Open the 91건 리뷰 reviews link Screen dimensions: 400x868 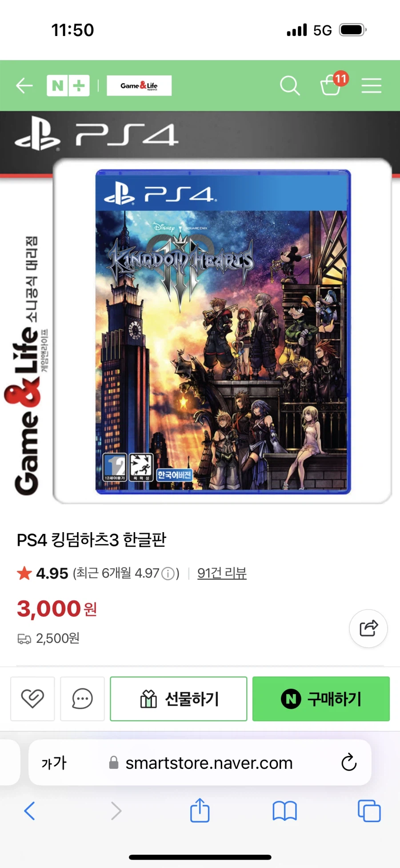[222, 573]
